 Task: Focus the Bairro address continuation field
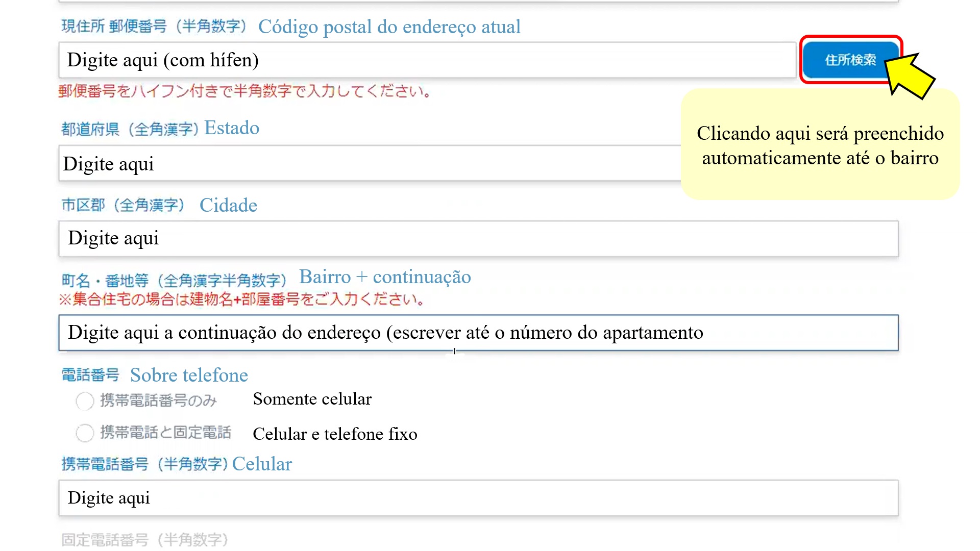coord(478,333)
